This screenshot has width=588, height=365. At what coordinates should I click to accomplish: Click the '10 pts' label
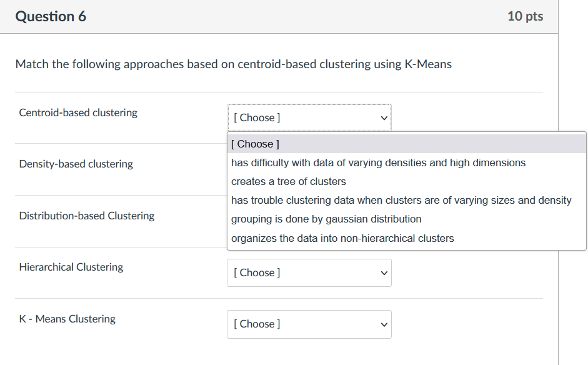tap(525, 16)
